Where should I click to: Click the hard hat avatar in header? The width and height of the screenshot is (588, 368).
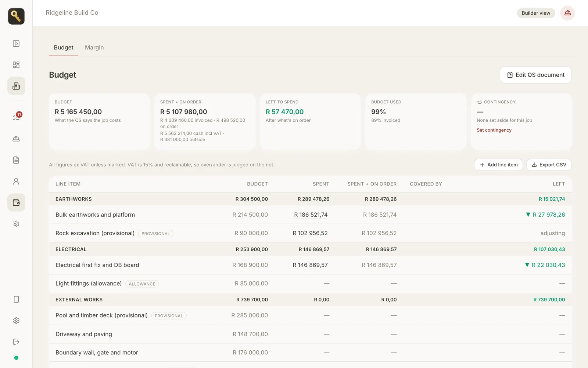[567, 13]
